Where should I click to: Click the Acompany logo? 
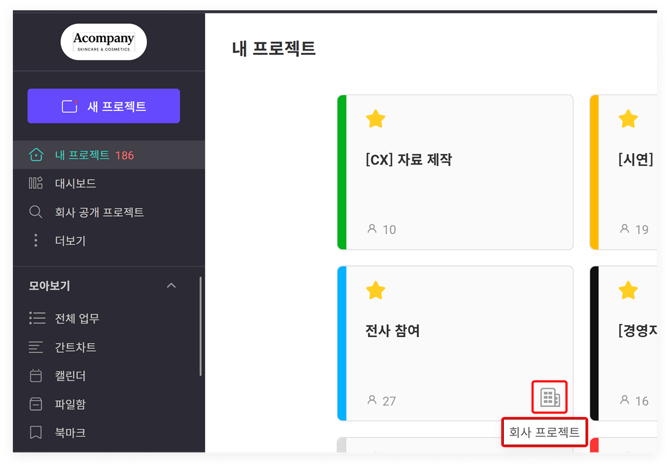point(103,42)
